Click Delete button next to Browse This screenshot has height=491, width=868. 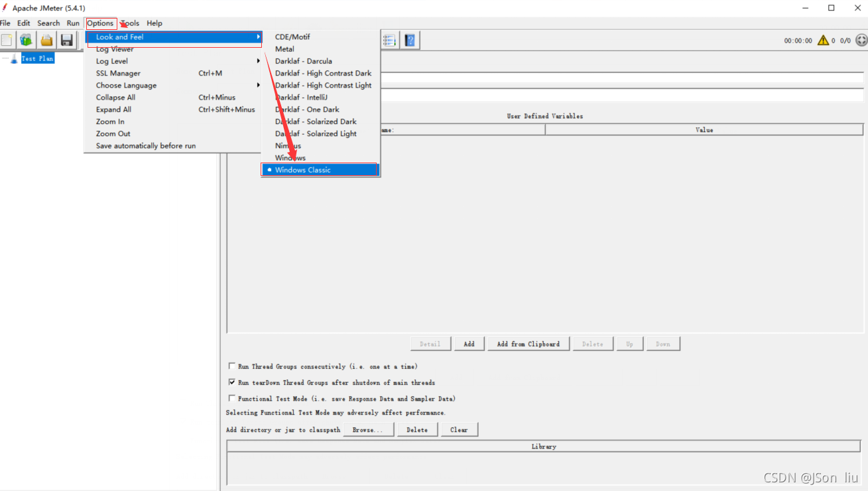pos(417,430)
